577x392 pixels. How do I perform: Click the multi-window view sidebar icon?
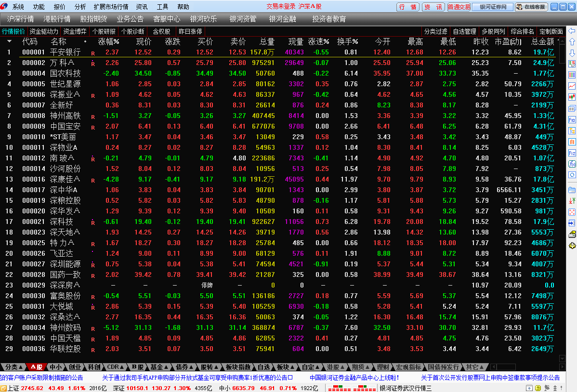coord(572,108)
